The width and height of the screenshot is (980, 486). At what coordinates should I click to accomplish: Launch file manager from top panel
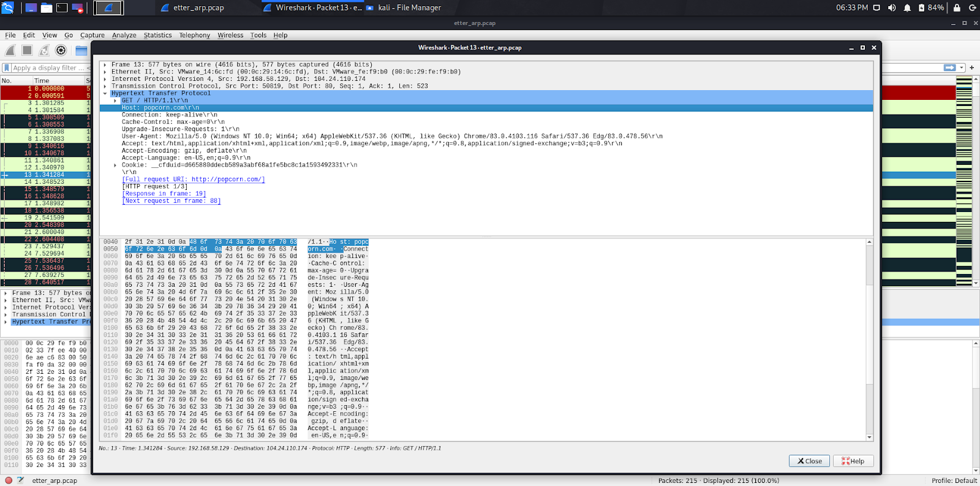click(47, 8)
